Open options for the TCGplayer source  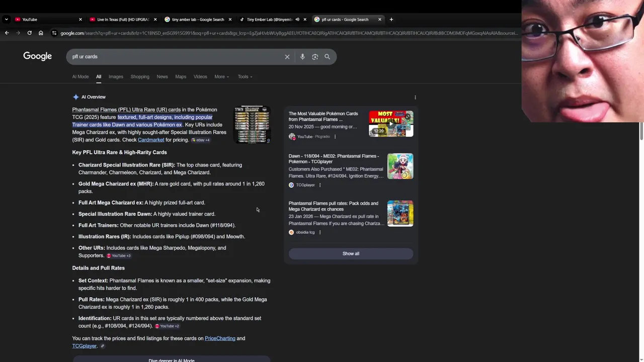click(x=320, y=185)
